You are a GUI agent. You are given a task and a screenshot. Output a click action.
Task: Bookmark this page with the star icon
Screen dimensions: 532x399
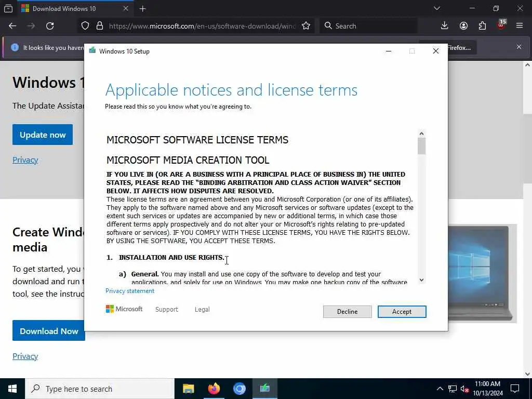306,26
